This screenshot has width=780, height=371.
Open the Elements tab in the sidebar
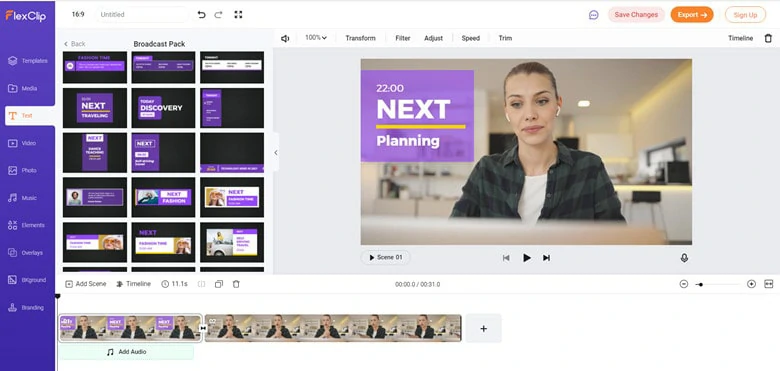click(27, 225)
